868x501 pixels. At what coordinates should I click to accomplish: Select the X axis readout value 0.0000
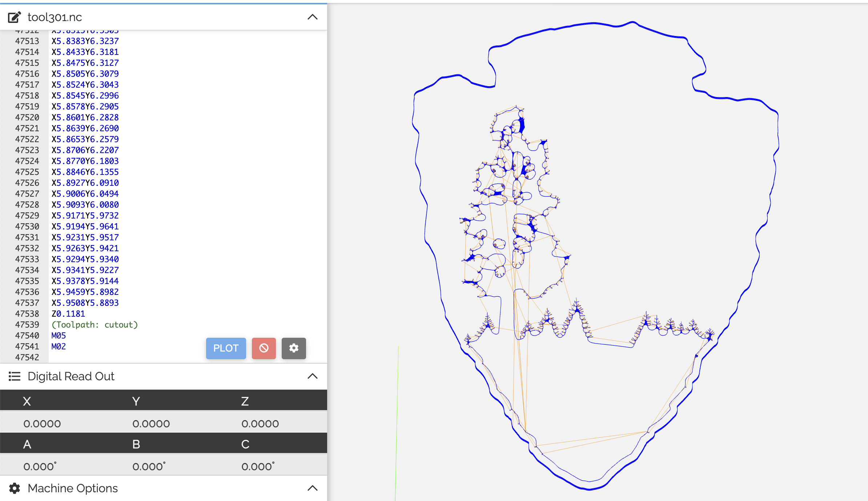42,424
